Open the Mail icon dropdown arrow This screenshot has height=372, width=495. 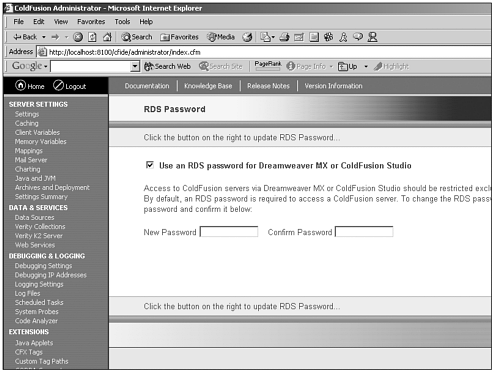click(x=273, y=37)
